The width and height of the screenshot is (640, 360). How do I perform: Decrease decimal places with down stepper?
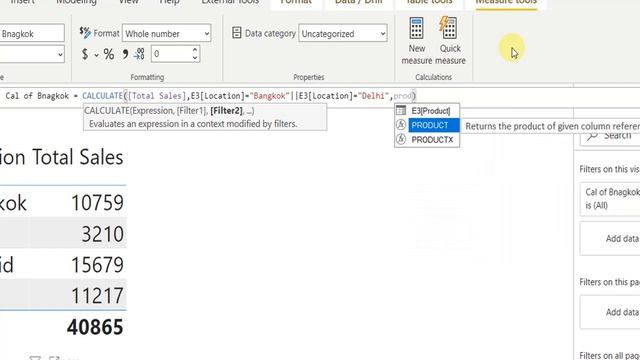click(x=195, y=58)
